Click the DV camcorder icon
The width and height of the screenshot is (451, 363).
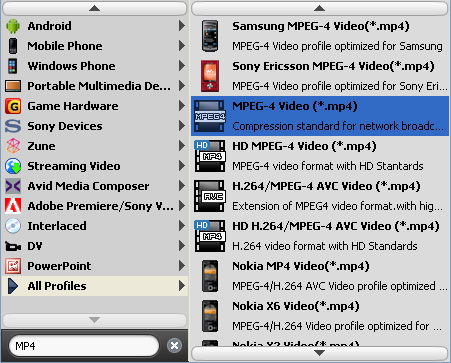[x=13, y=247]
